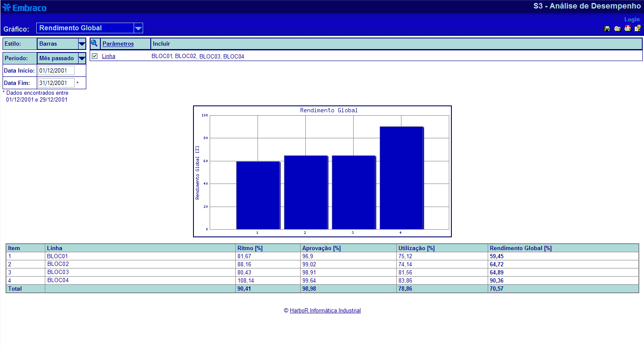Click the Total row label
Image resolution: width=644 pixels, height=347 pixels.
[x=15, y=289]
